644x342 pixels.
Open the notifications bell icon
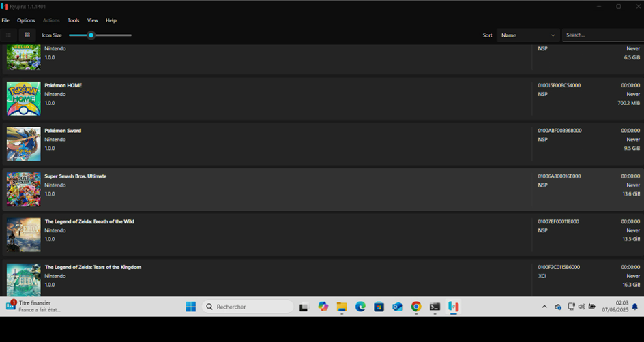point(635,307)
